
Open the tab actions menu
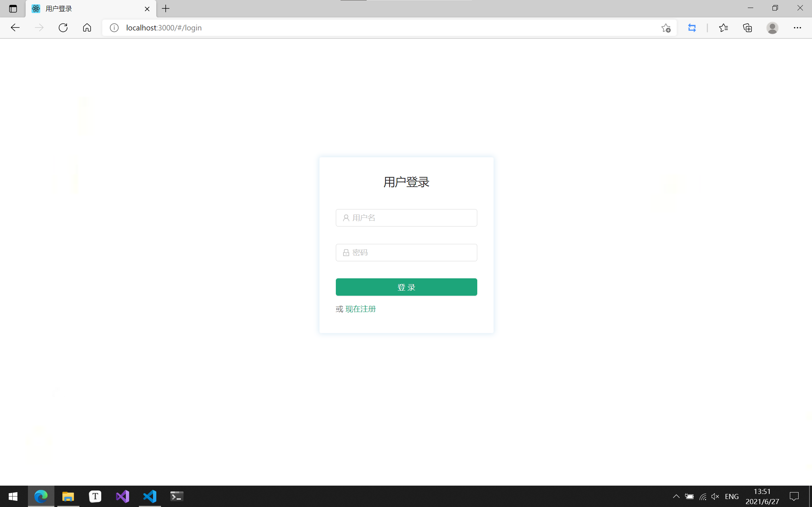click(13, 9)
